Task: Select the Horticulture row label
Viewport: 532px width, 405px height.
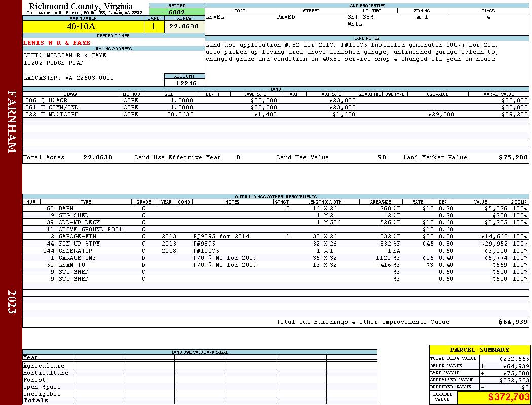Action: tap(46, 373)
